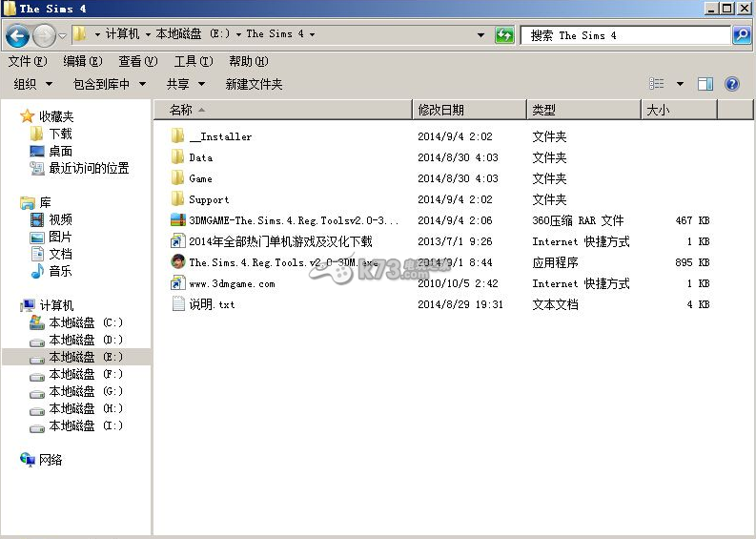Click the refresh button beside the address bar

504,35
